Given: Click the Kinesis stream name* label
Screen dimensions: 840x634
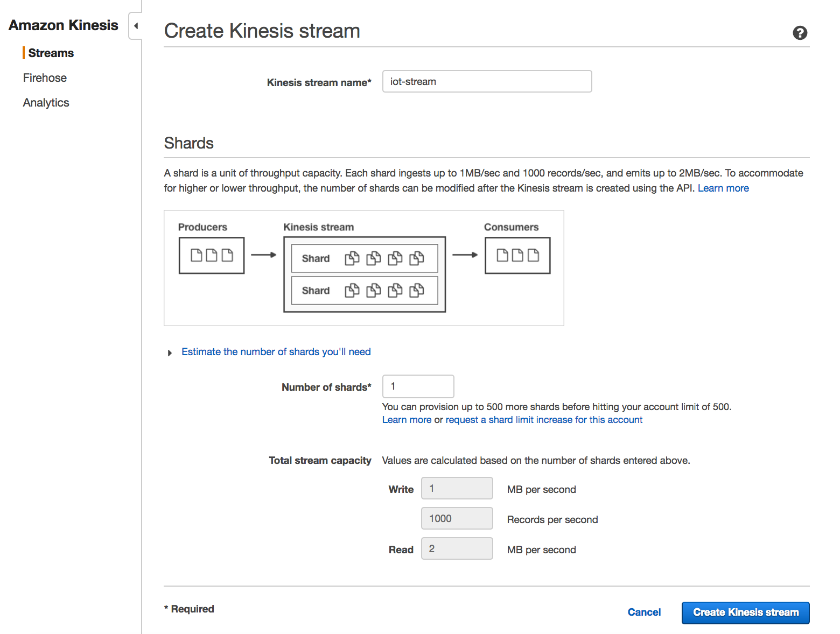Looking at the screenshot, I should pyautogui.click(x=319, y=82).
